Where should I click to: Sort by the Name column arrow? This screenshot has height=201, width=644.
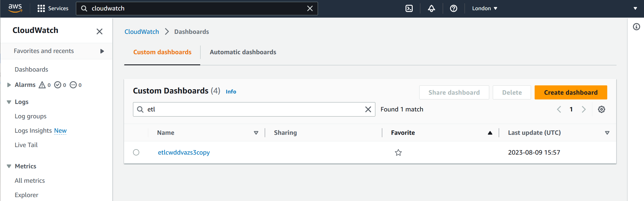click(256, 133)
